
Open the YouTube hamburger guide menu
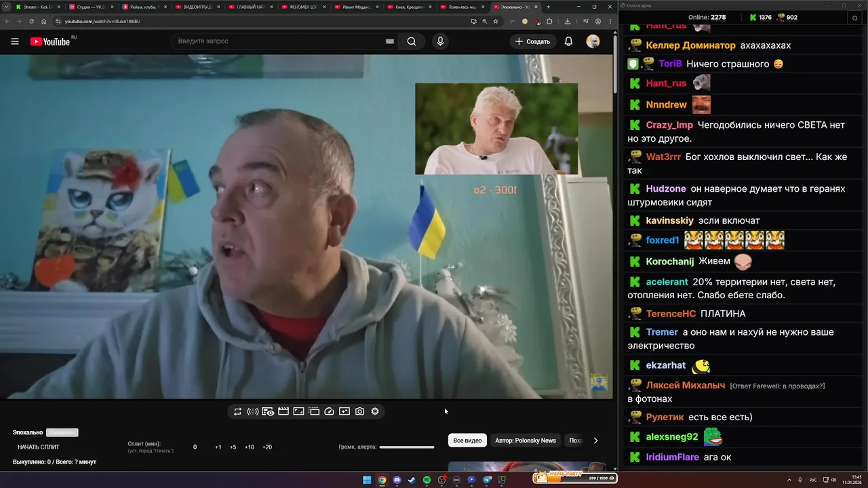[x=15, y=41]
